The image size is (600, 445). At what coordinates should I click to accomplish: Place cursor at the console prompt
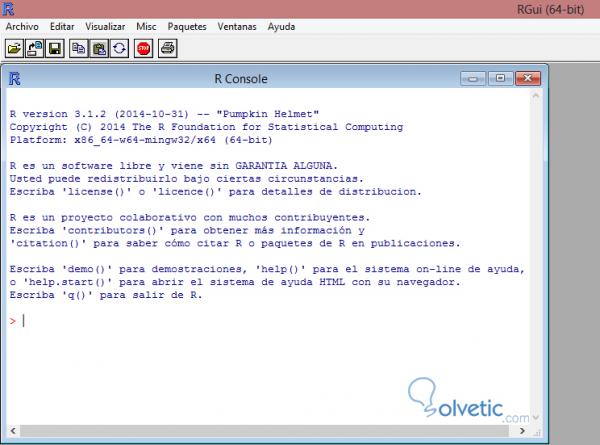pyautogui.click(x=24, y=321)
